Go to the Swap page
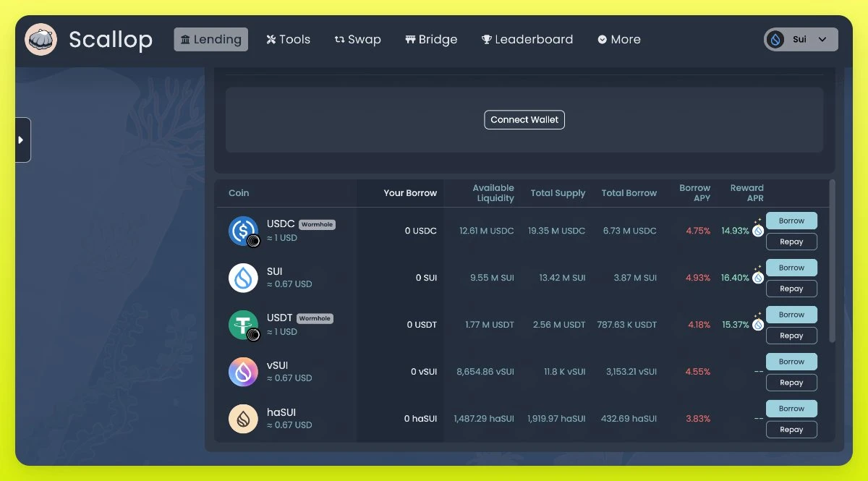This screenshot has height=481, width=868. click(x=357, y=40)
